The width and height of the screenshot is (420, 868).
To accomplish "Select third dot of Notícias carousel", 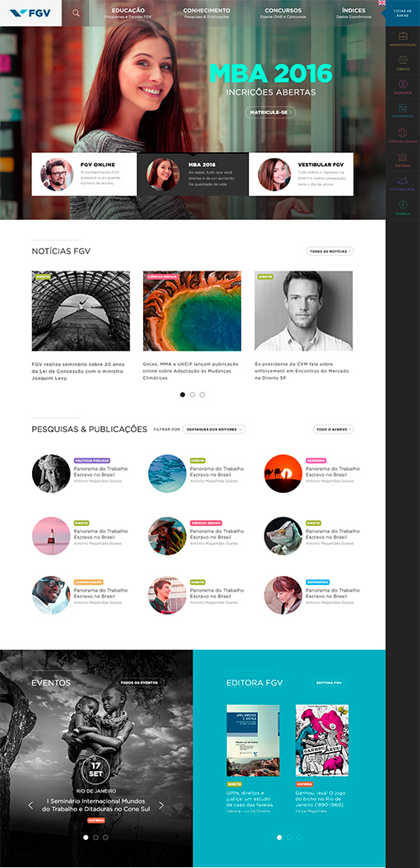I will pyautogui.click(x=202, y=395).
